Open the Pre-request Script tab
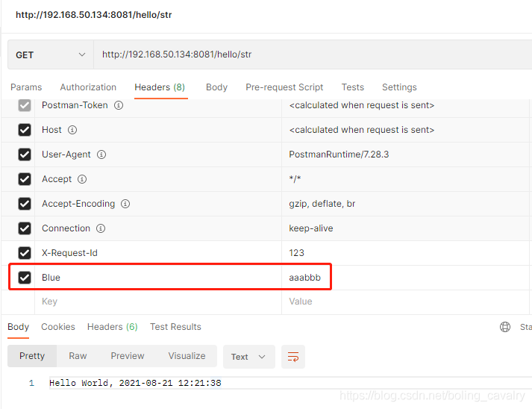The image size is (532, 409). coord(284,87)
